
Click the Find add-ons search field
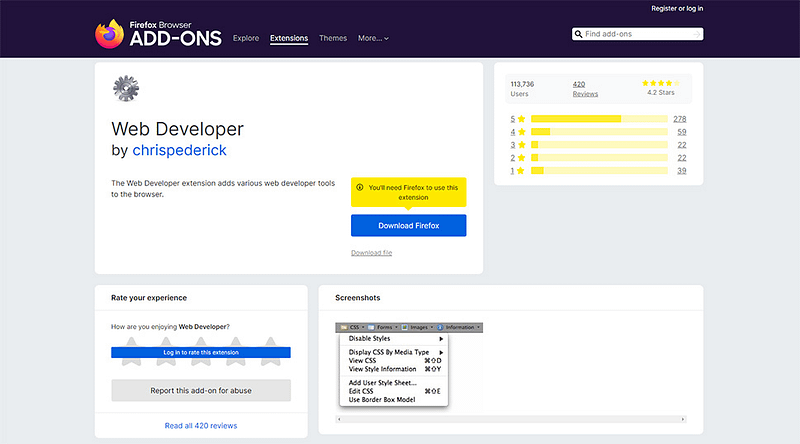(642, 34)
